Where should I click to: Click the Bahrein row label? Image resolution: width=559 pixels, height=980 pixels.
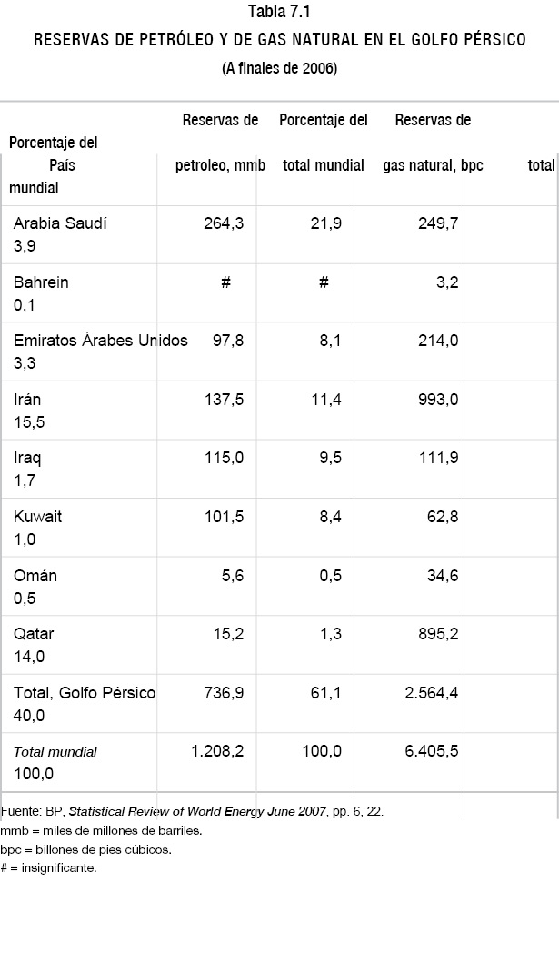pyautogui.click(x=41, y=282)
